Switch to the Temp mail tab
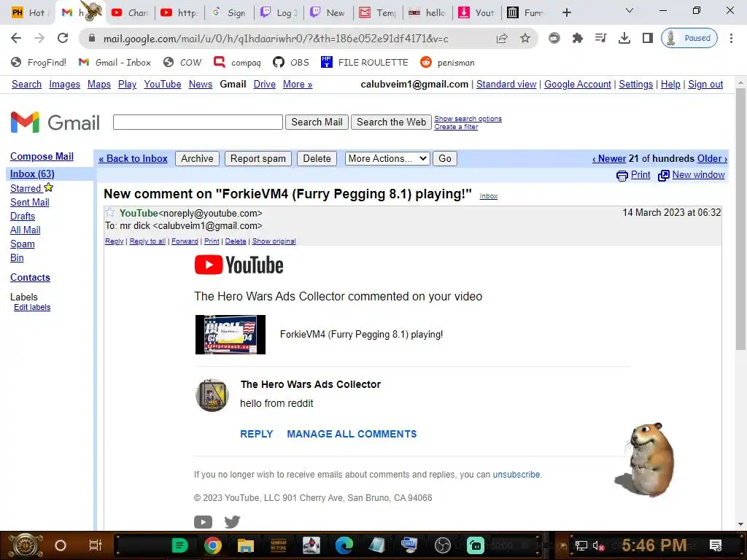The width and height of the screenshot is (747, 560). pos(379,13)
